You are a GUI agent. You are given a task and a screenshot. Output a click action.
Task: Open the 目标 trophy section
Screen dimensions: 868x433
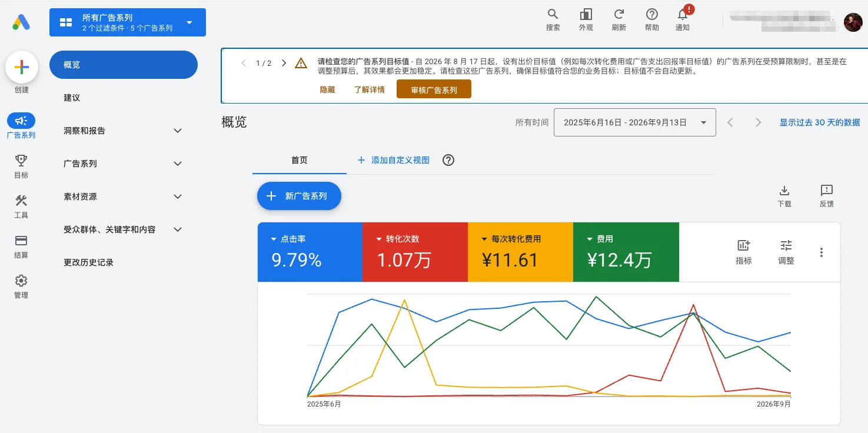click(21, 166)
